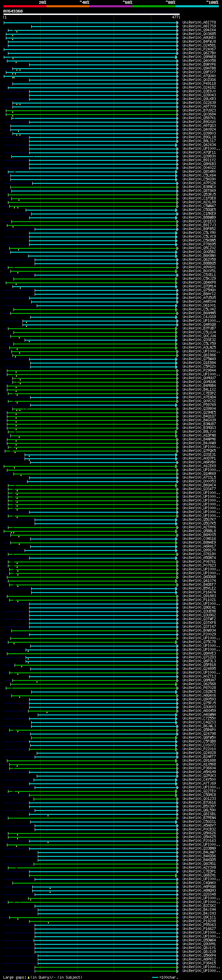
Task: Click the UniRef100_Q24895 label
Action: click(199, 669)
